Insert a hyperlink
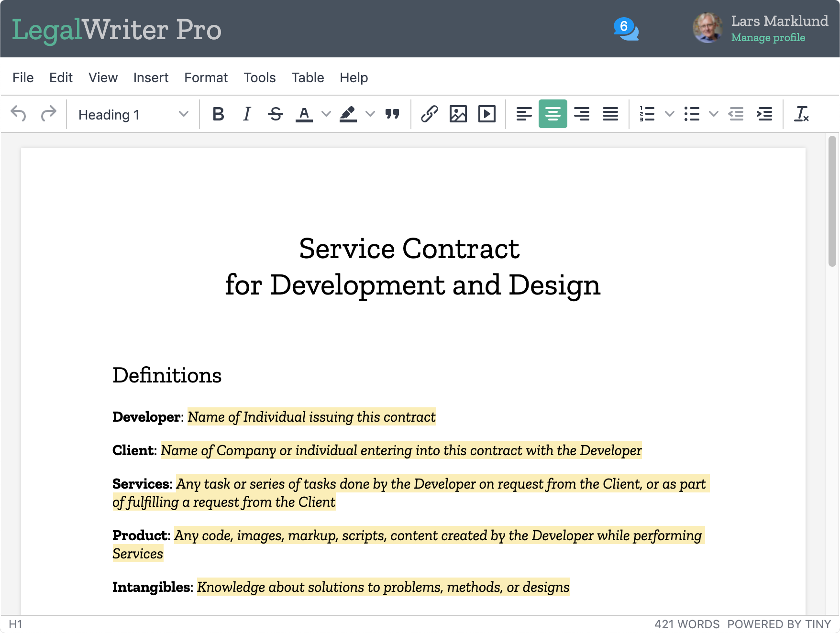 [x=429, y=114]
